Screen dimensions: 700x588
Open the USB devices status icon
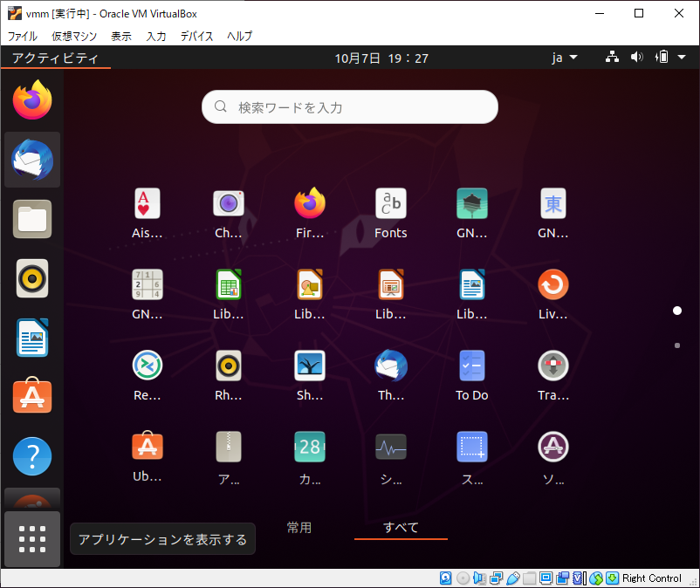(513, 578)
